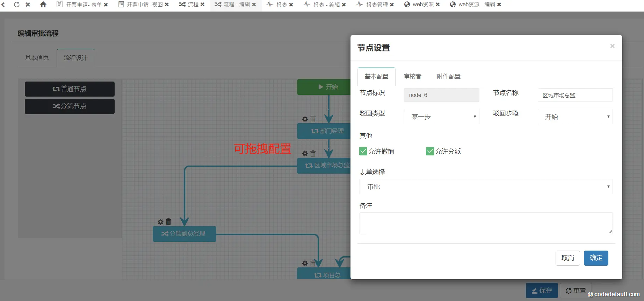The image size is (644, 301).
Task: Open settings gear above 部门经理 node
Action: coord(305,119)
